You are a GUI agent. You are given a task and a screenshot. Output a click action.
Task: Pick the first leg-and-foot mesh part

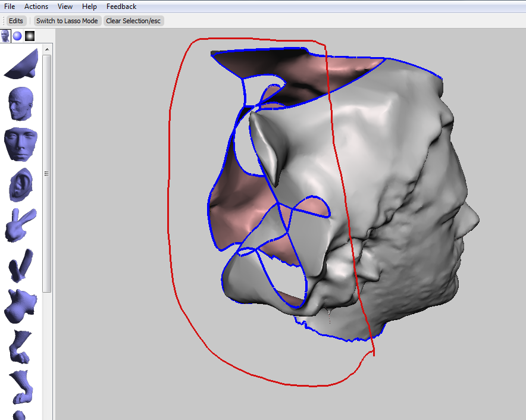click(x=20, y=347)
